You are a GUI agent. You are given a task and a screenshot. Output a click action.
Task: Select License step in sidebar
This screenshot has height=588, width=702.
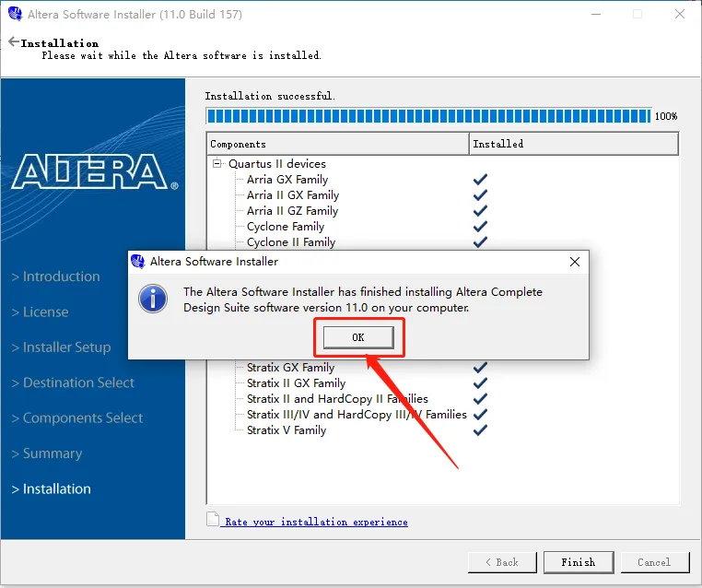tap(41, 312)
